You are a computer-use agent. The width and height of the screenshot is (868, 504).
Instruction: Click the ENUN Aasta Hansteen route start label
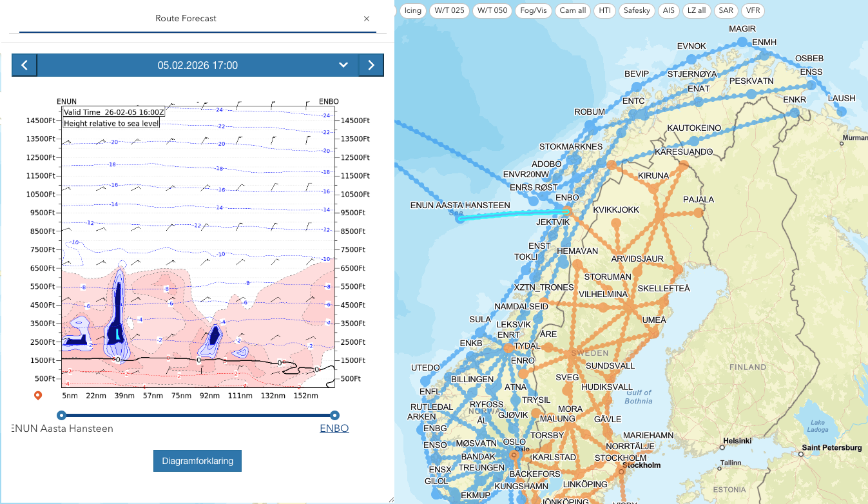pyautogui.click(x=63, y=429)
